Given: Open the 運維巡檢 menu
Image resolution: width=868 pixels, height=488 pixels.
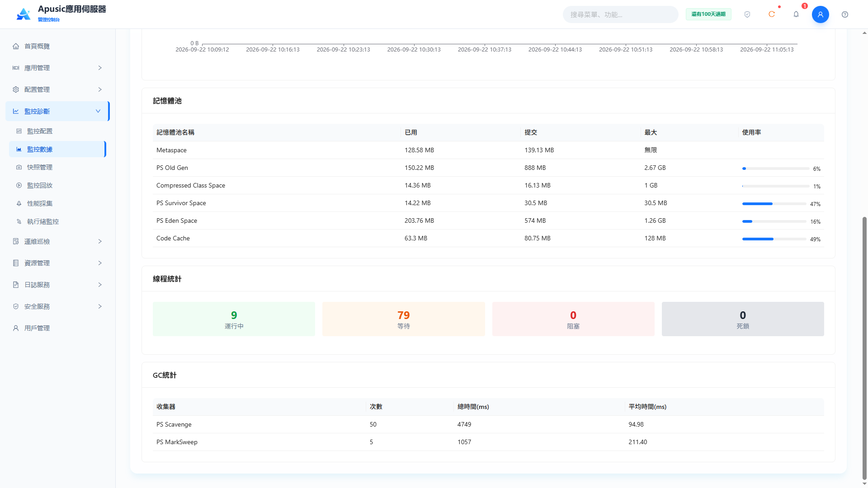Looking at the screenshot, I should click(x=57, y=241).
